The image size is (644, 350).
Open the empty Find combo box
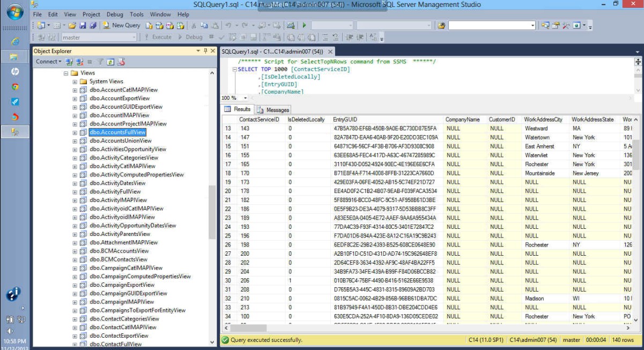coord(492,25)
